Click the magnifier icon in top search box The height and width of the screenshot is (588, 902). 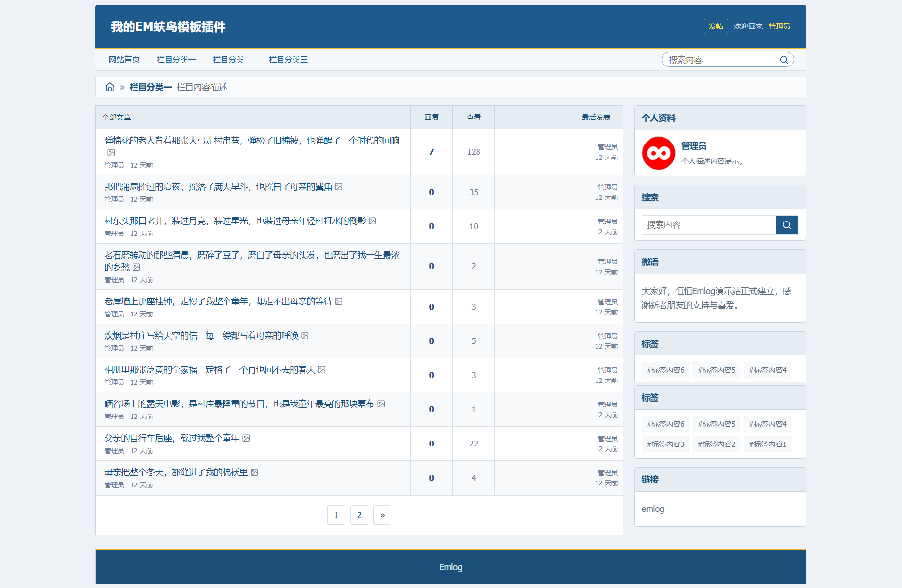point(784,60)
